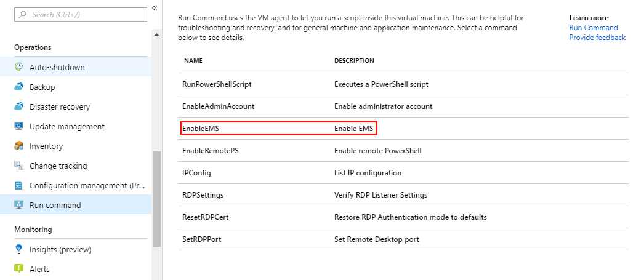Click the Insights lightbulb icon

tap(18, 249)
